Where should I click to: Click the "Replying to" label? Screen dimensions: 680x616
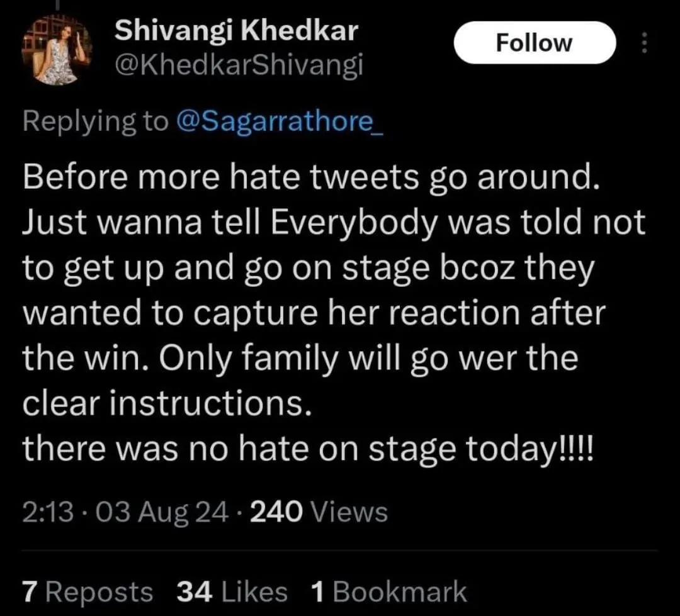[x=96, y=122]
